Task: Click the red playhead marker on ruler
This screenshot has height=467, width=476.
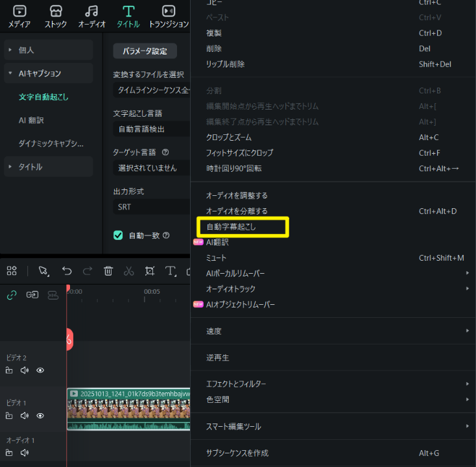Action: point(68,288)
